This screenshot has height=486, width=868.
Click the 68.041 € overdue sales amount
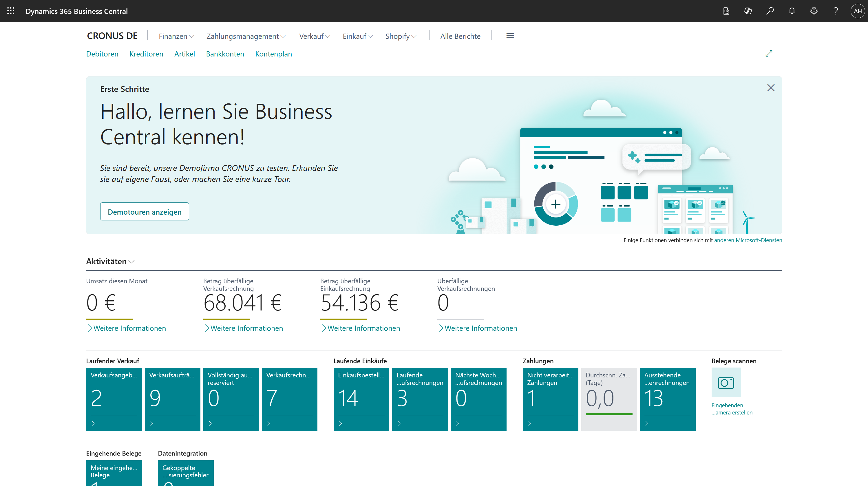pyautogui.click(x=243, y=303)
